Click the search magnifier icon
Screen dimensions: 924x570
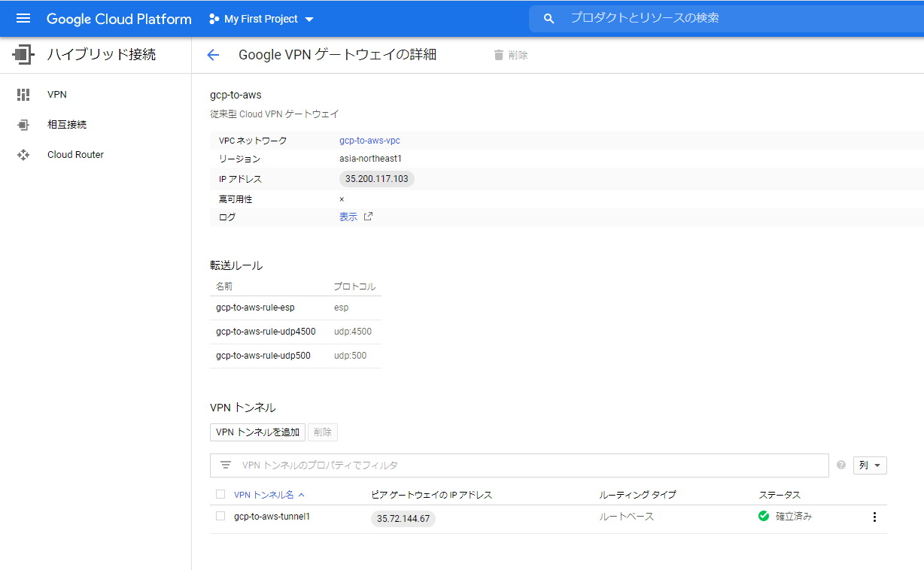[x=549, y=19]
